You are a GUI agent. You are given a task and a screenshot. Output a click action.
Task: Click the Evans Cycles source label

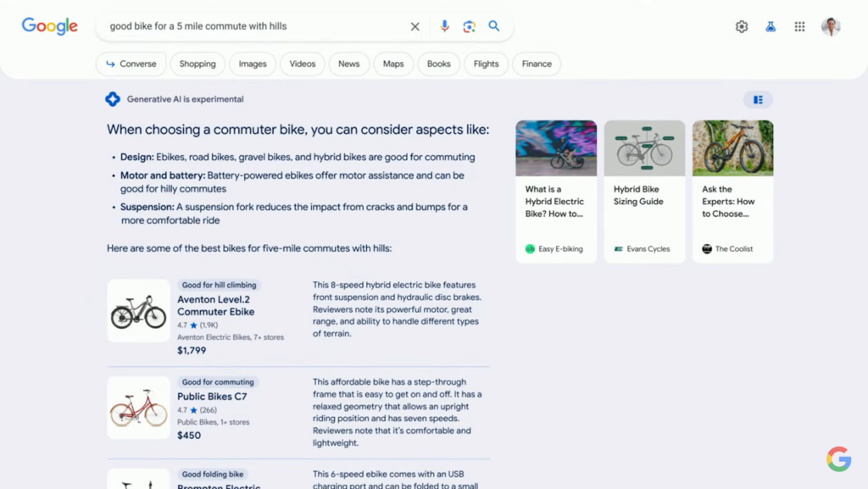(643, 249)
